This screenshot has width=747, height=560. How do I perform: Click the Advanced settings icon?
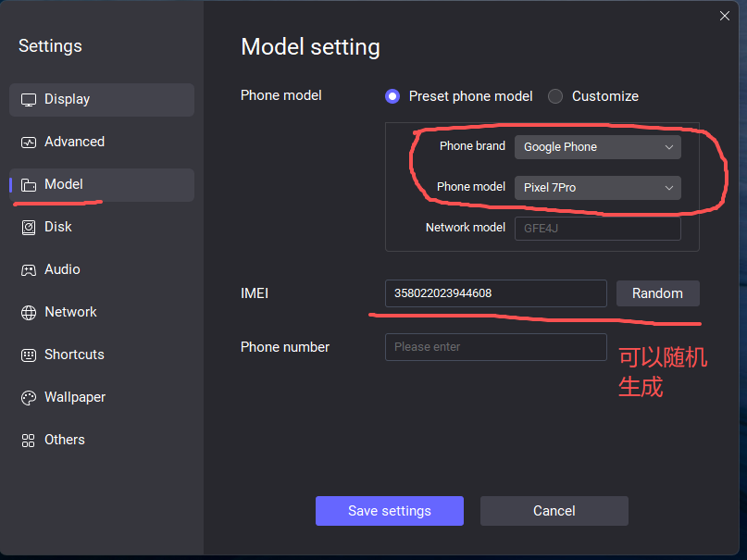coord(29,143)
